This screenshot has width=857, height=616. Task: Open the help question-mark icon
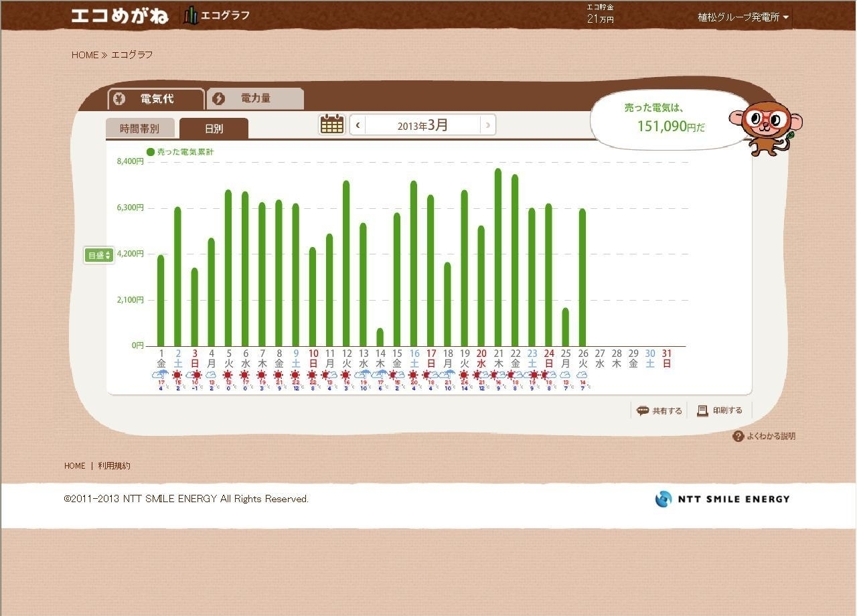(x=738, y=436)
